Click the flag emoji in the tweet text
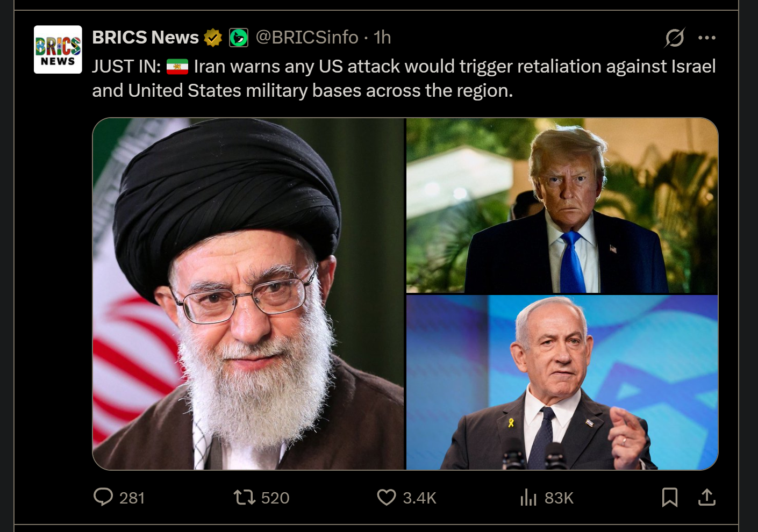Screen dimensions: 758x532 pyautogui.click(x=177, y=67)
